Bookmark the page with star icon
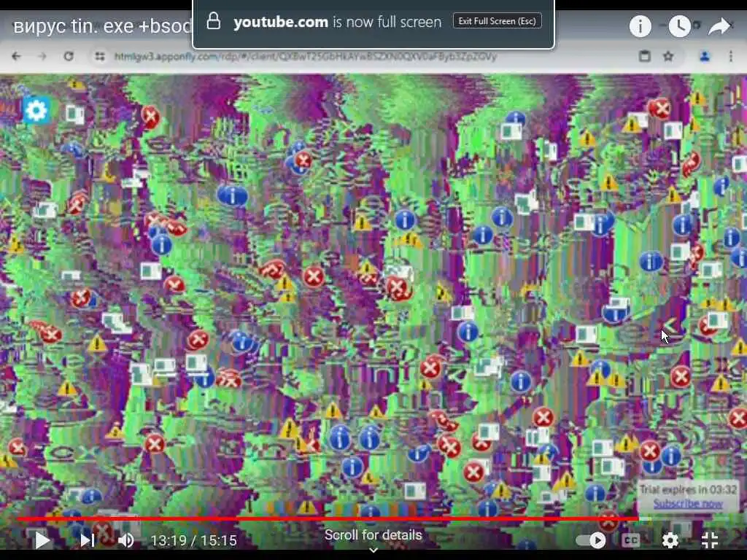 [668, 56]
